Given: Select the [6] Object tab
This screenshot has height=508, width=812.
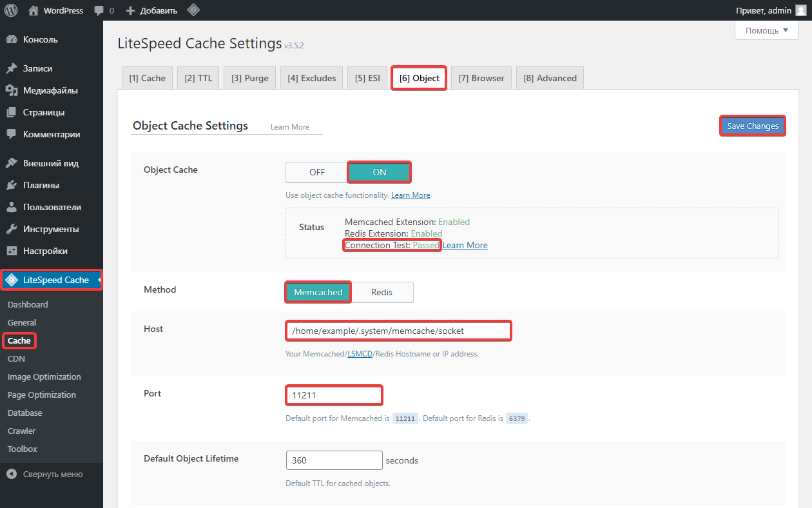Looking at the screenshot, I should [x=419, y=78].
